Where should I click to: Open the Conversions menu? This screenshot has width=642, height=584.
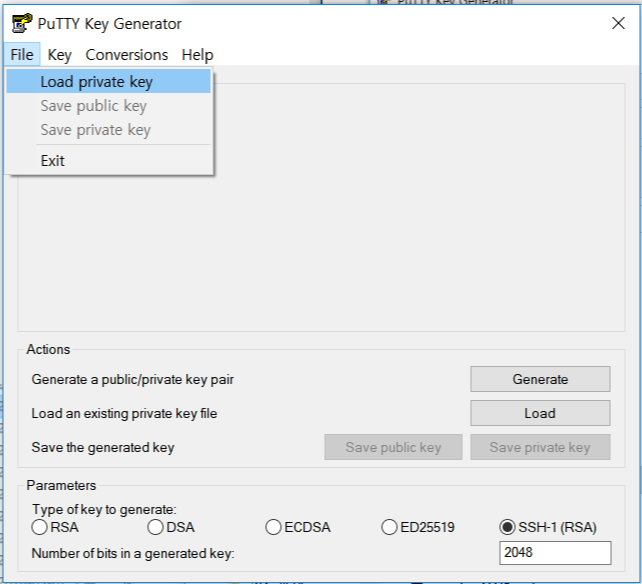click(127, 54)
